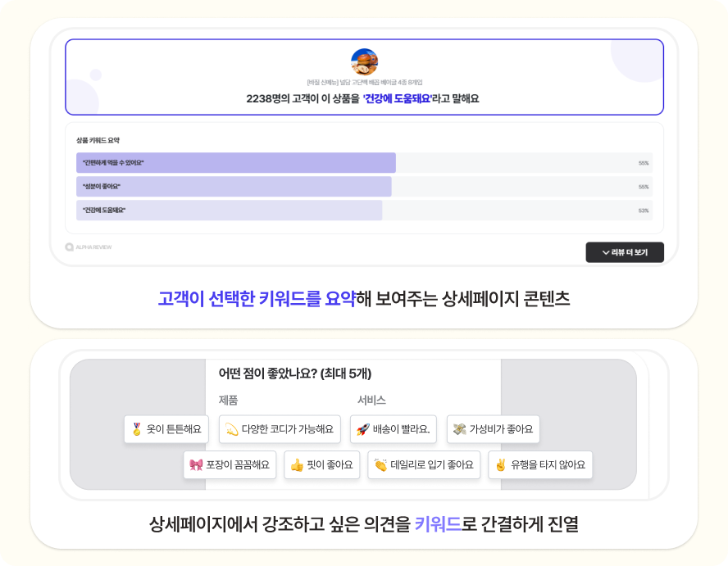Click the ALPHA REVIEW logo icon

pyautogui.click(x=69, y=247)
